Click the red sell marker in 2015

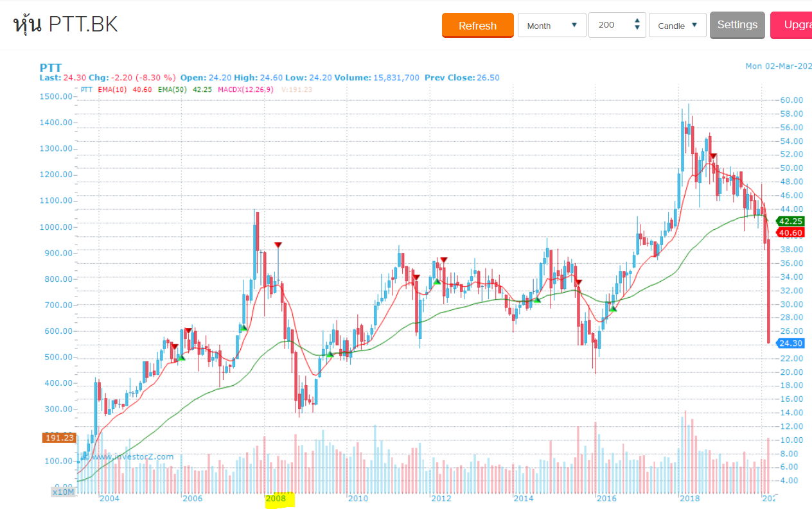coord(579,282)
